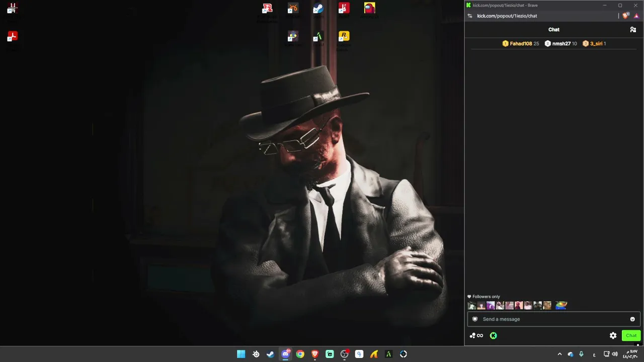
Task: Open the cloud sync tray icon
Action: click(570, 354)
